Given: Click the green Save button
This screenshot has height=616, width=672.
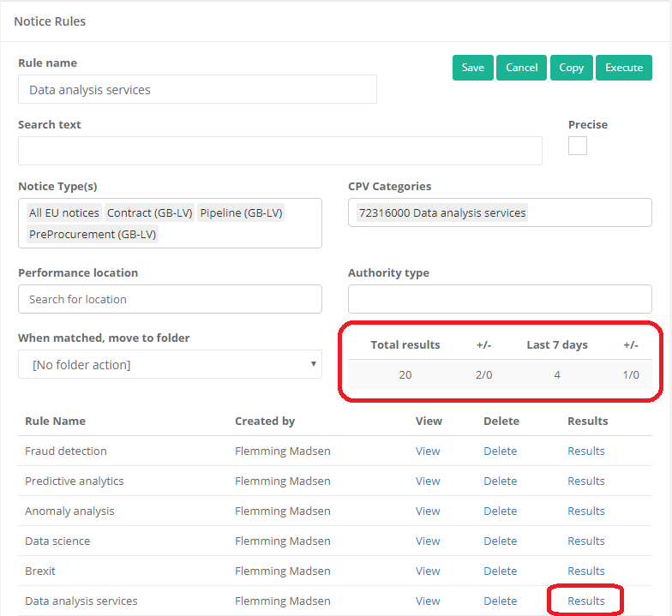Looking at the screenshot, I should point(472,68).
